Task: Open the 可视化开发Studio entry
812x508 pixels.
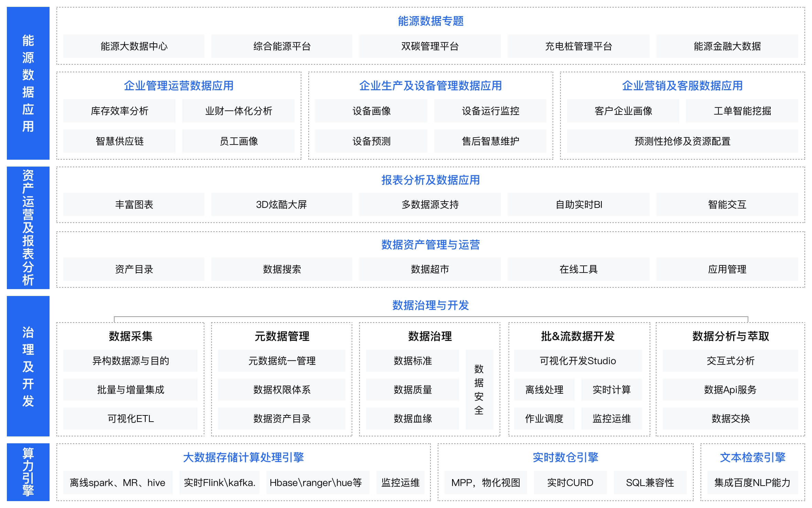Action: (578, 361)
